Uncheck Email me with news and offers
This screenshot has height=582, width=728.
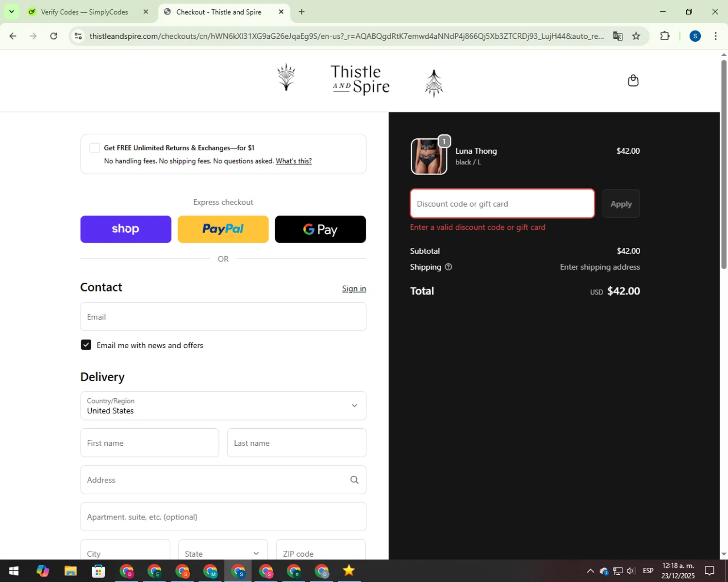coord(86,345)
